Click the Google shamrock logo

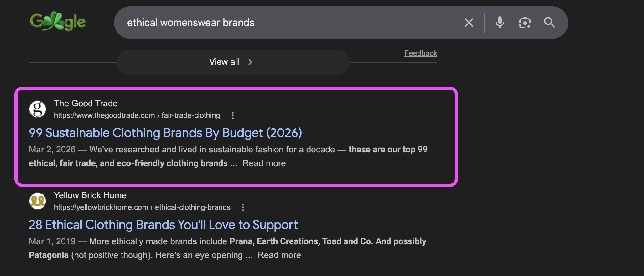(x=58, y=22)
